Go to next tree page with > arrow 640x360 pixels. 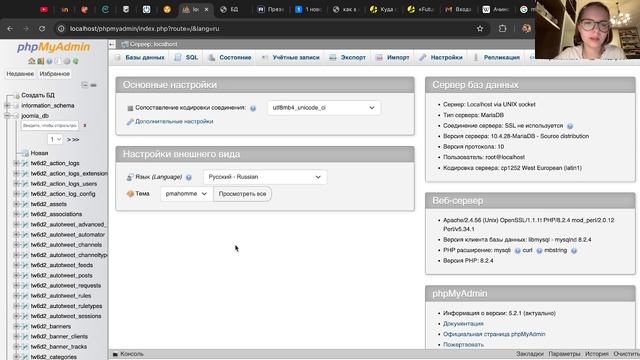click(x=68, y=140)
